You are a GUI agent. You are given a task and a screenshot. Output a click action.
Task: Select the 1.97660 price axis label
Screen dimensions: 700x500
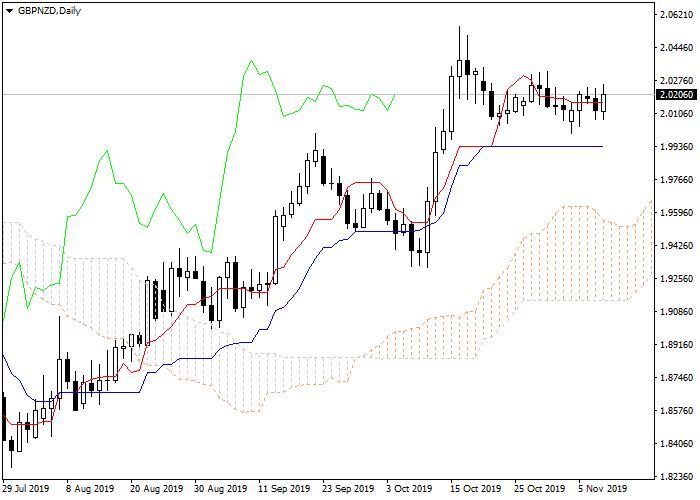coord(677,180)
